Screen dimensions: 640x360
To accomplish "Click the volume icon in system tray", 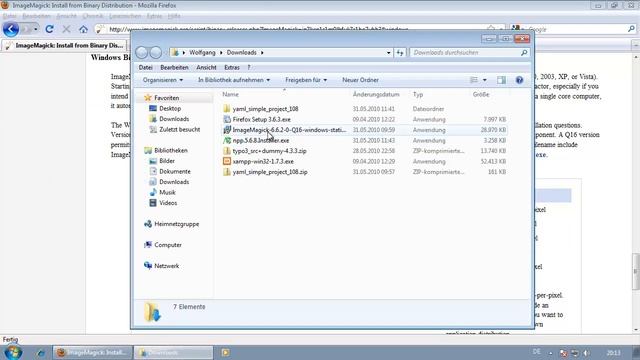I will pos(586,353).
